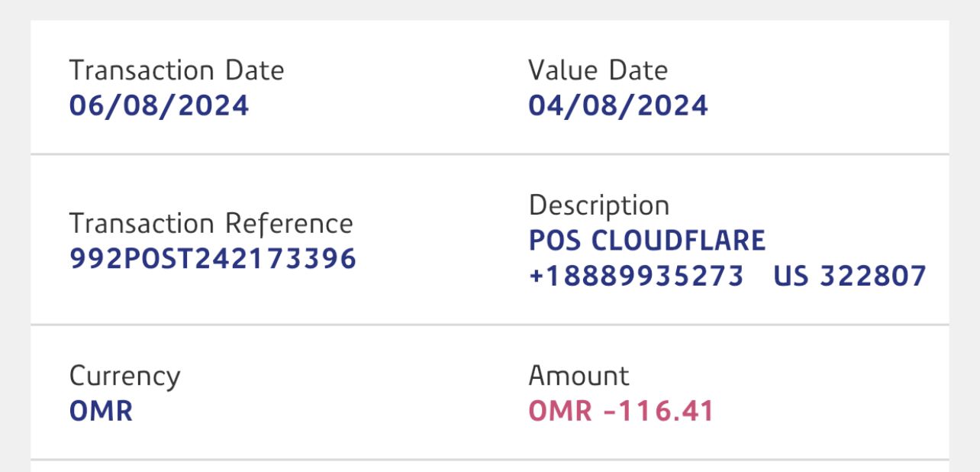
Task: Click the Currency label
Action: 124,376
